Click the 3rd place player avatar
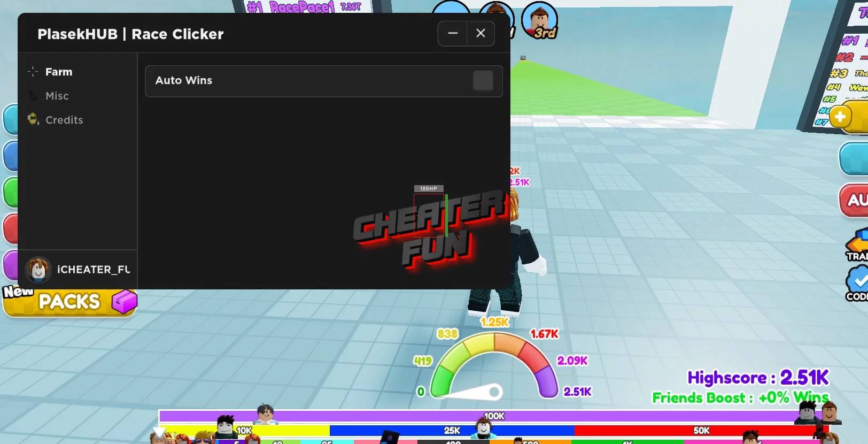 (x=539, y=20)
